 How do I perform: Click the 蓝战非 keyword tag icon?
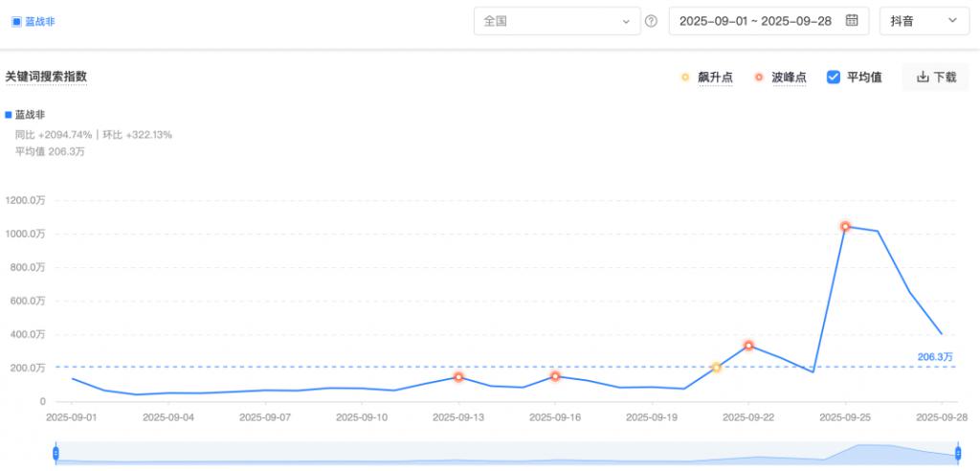(16, 21)
